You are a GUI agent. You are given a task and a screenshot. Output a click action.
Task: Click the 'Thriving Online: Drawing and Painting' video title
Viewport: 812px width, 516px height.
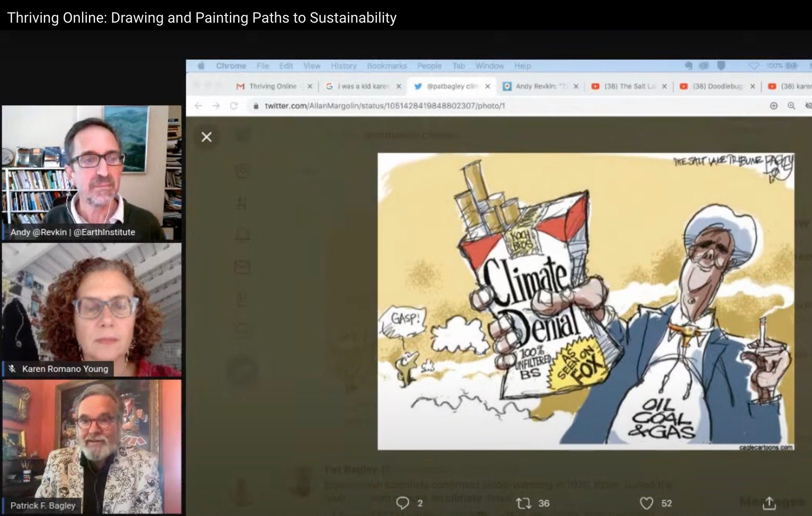[202, 18]
